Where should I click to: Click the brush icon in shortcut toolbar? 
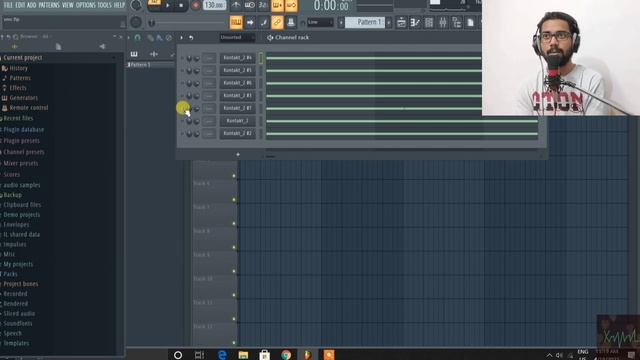click(x=264, y=22)
